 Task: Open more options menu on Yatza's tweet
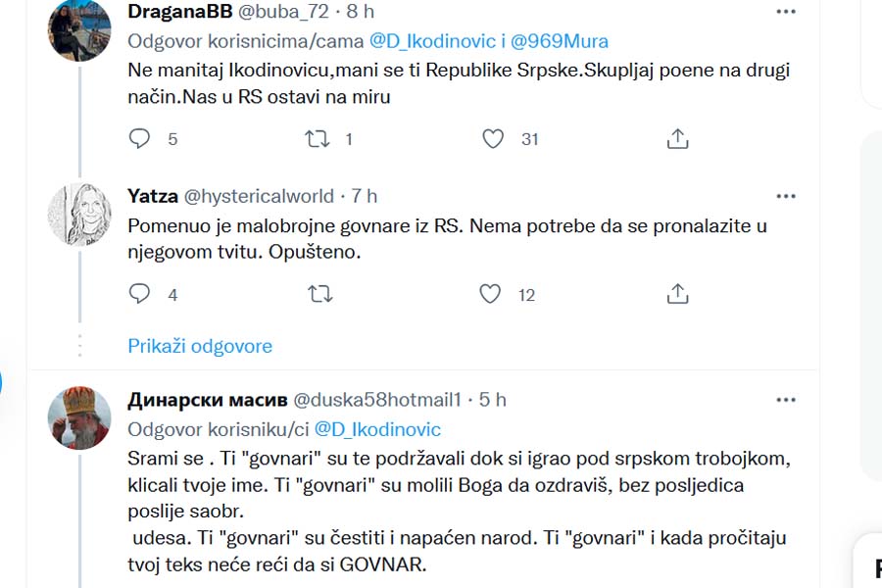[x=786, y=196]
